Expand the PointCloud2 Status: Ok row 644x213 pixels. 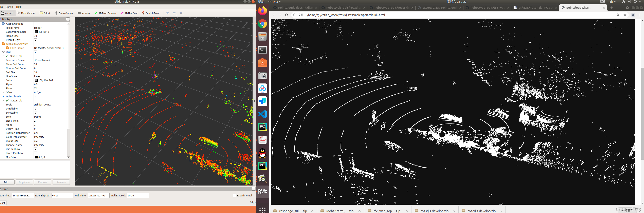(3, 100)
